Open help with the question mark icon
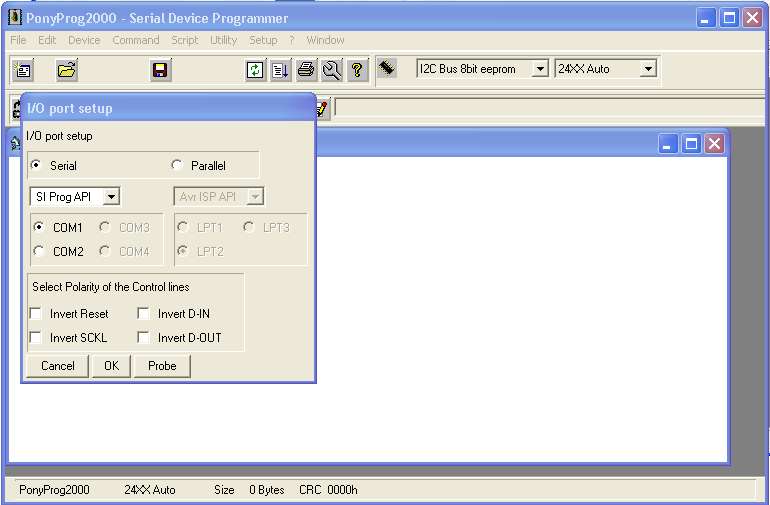770x505 pixels. pyautogui.click(x=357, y=70)
